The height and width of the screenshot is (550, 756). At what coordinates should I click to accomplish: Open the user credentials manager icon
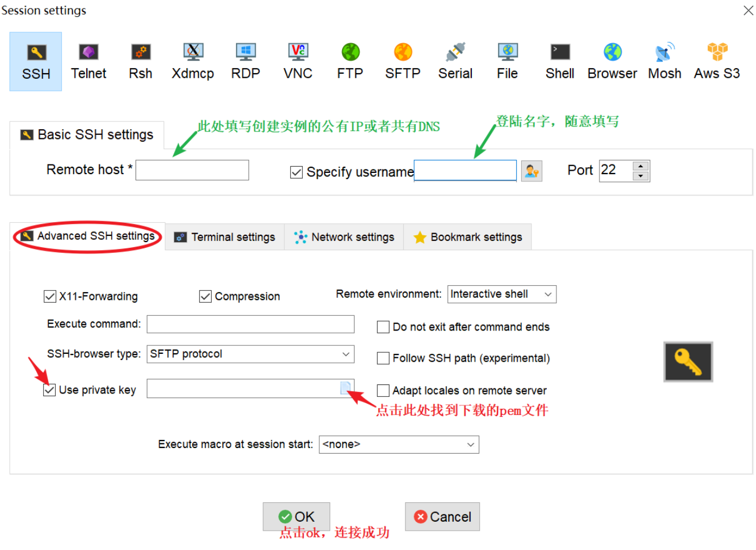(x=531, y=171)
